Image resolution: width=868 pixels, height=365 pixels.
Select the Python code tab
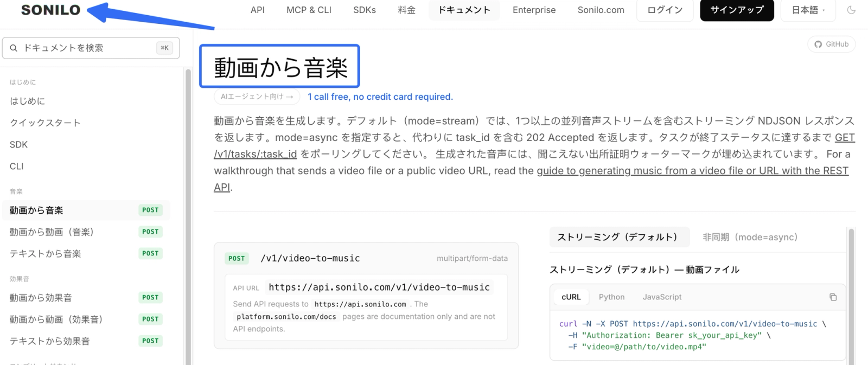click(x=611, y=297)
